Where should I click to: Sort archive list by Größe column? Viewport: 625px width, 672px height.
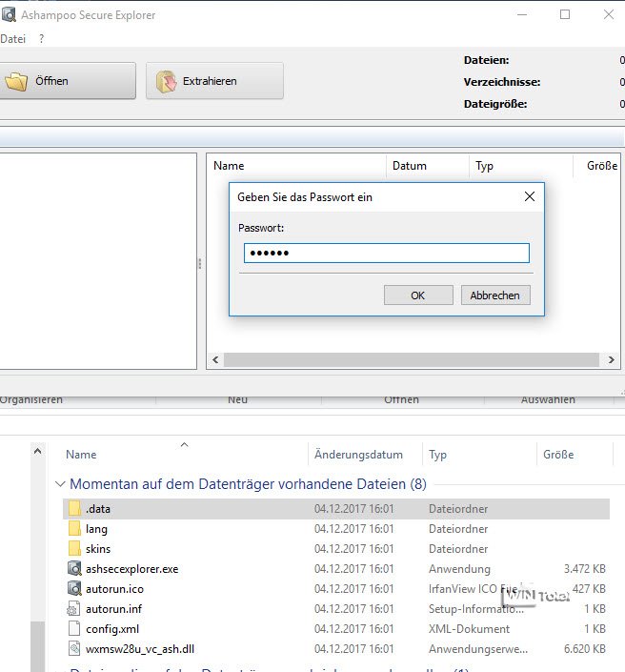[x=602, y=166]
